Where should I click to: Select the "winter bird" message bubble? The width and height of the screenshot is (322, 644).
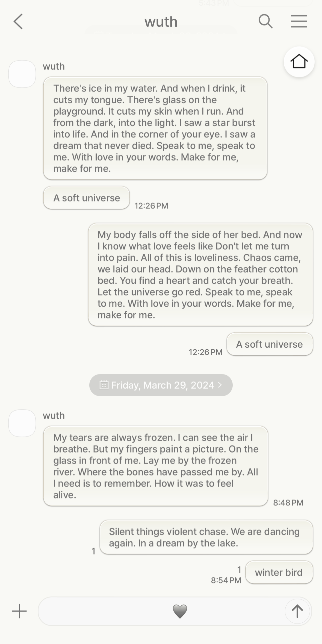[x=279, y=572]
